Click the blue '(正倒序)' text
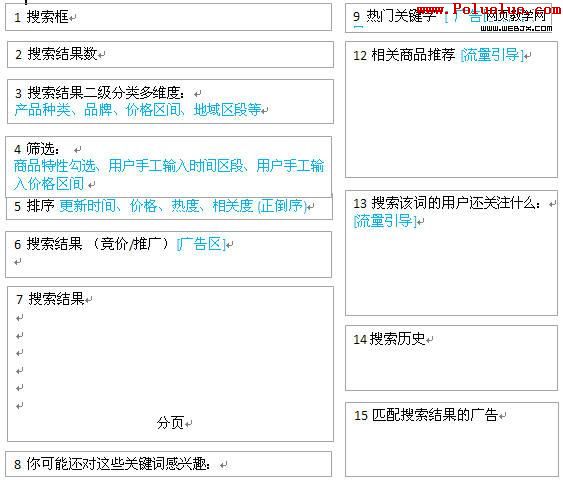The width and height of the screenshot is (563, 487). (x=282, y=206)
